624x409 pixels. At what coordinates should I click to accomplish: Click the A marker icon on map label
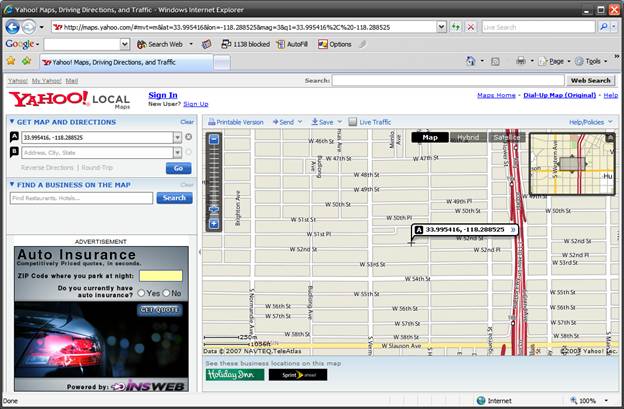pyautogui.click(x=418, y=230)
